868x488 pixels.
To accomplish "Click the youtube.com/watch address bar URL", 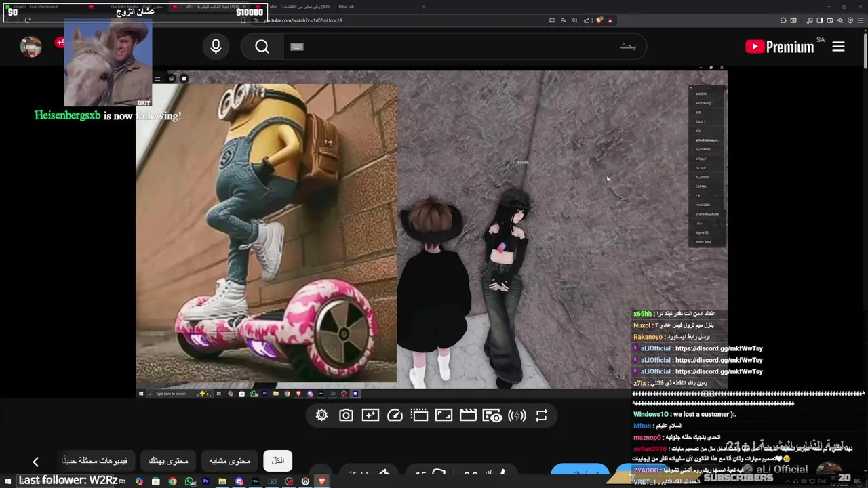I will click(303, 20).
